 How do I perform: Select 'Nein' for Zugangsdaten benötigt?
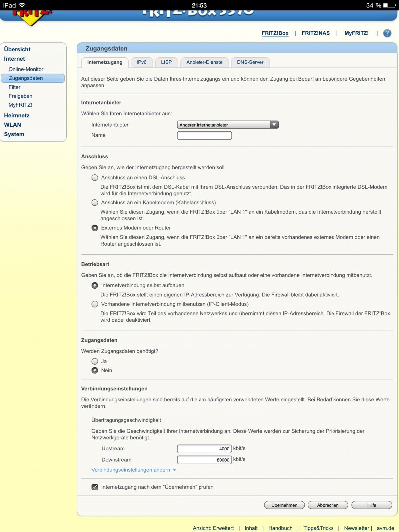click(x=95, y=370)
